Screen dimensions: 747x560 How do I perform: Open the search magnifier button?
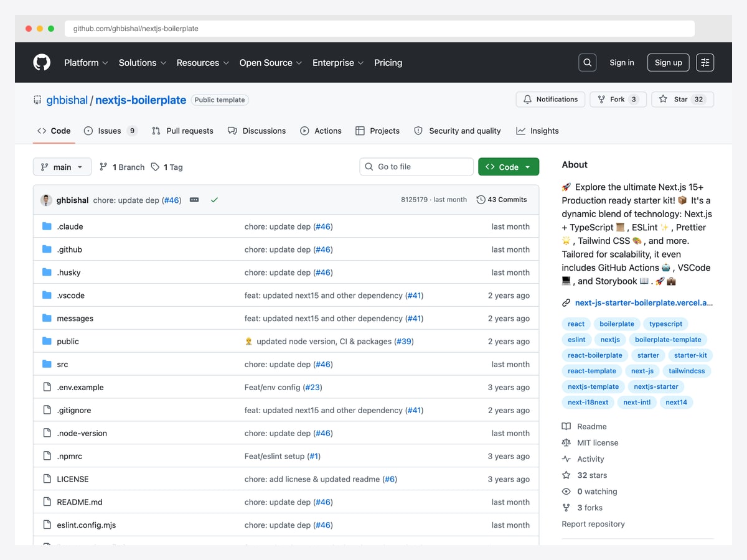(587, 62)
